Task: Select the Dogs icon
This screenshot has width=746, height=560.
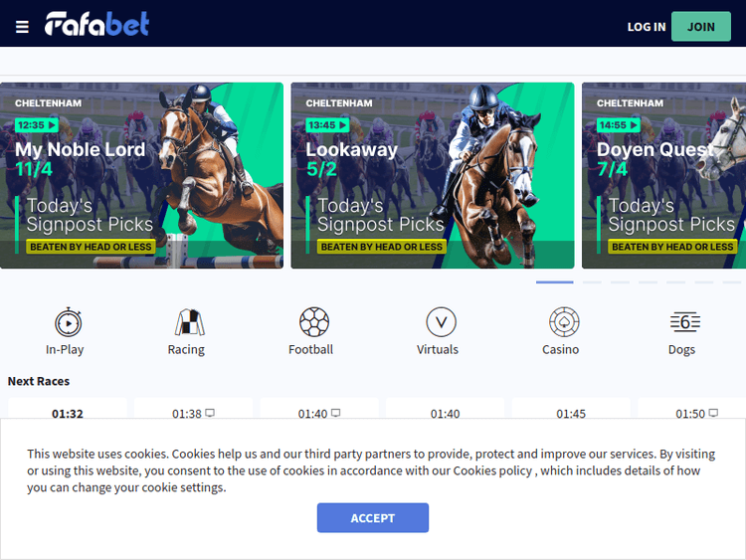Action: coord(685,322)
